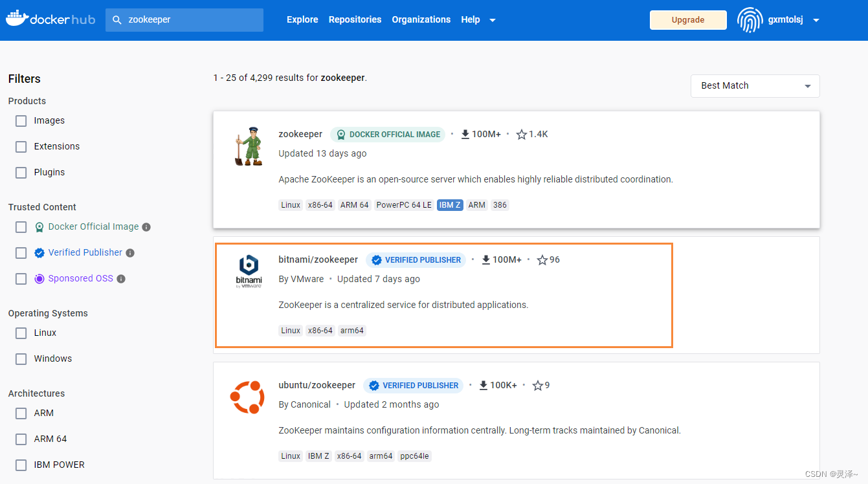
Task: Check the ARM 64 architecture filter
Action: (x=21, y=439)
